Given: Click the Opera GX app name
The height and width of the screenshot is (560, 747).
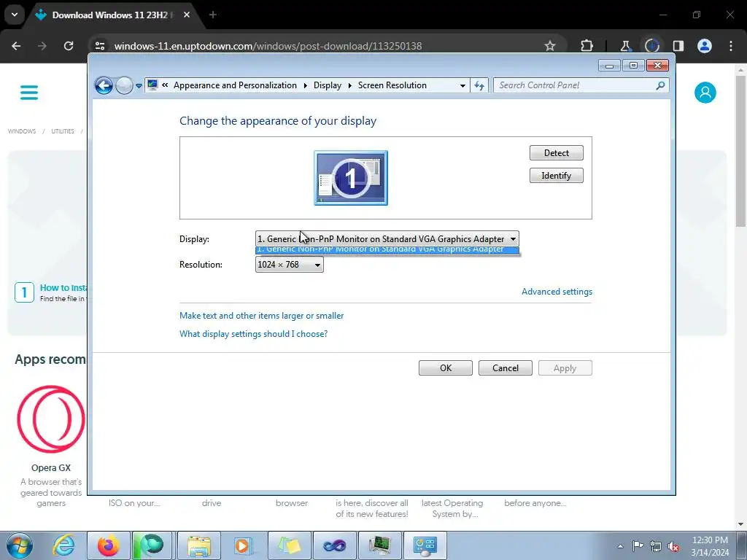Looking at the screenshot, I should tap(51, 467).
